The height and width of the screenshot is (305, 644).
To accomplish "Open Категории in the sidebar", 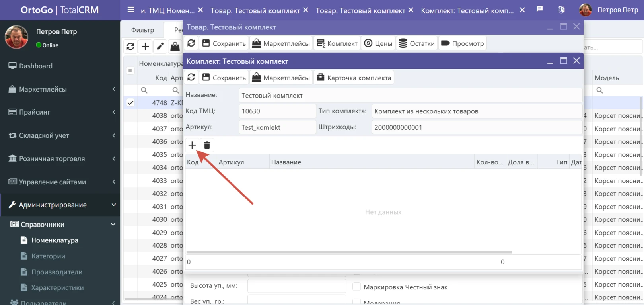I will click(x=48, y=256).
